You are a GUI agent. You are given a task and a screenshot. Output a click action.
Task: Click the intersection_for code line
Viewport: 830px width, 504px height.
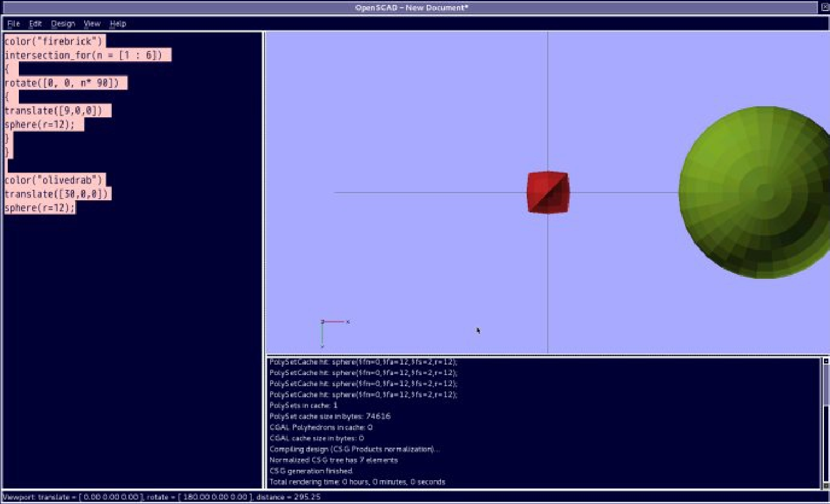point(83,55)
